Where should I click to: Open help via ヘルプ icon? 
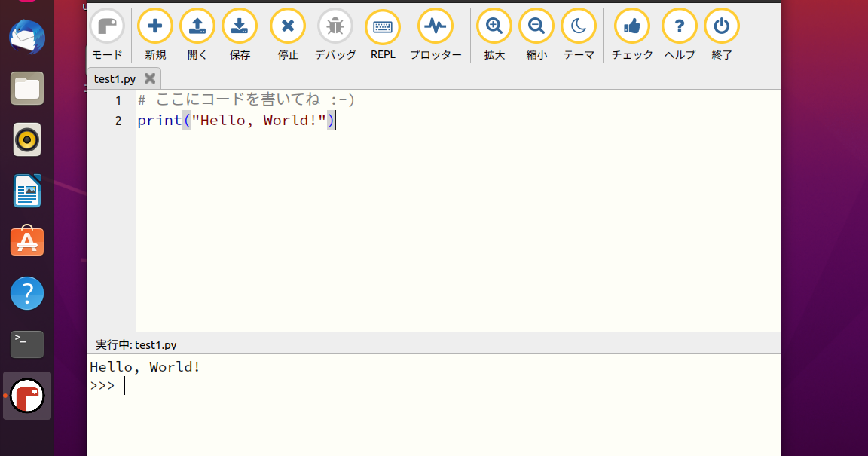679,25
